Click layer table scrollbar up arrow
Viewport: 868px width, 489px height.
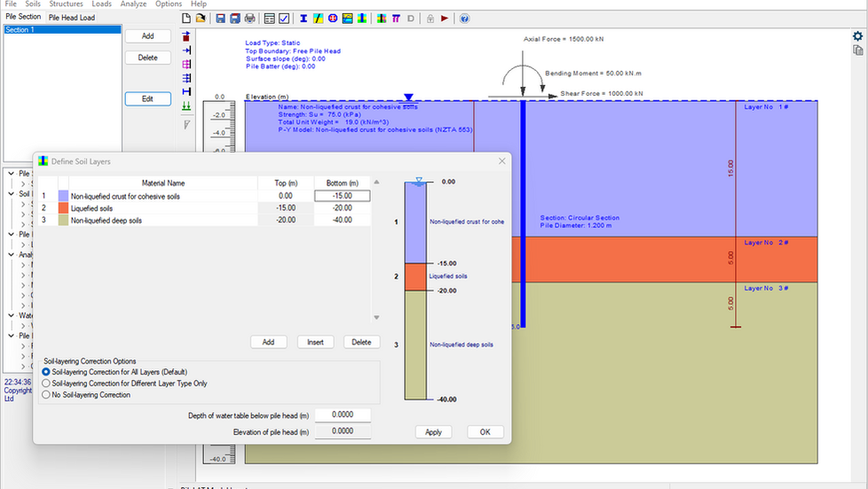coord(376,182)
